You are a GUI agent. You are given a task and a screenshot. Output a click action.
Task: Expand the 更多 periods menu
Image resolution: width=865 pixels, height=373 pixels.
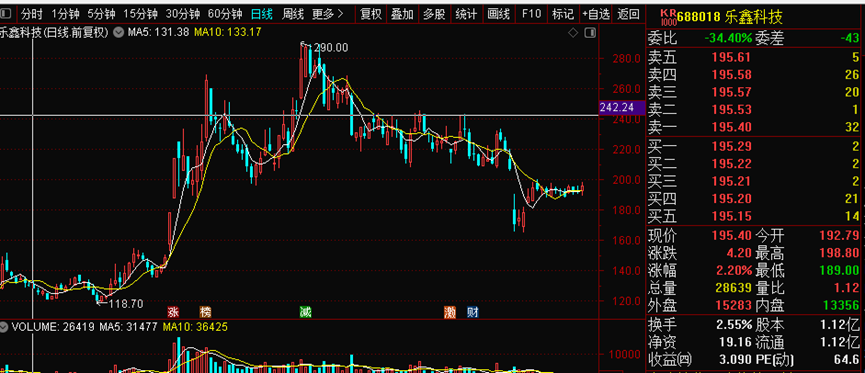click(327, 14)
